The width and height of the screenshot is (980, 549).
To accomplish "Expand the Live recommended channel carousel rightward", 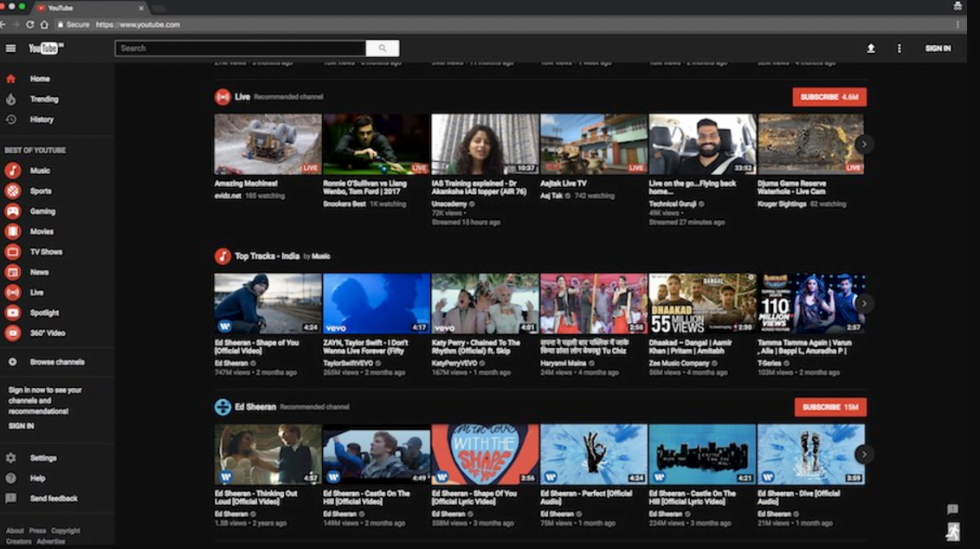I will pos(863,145).
